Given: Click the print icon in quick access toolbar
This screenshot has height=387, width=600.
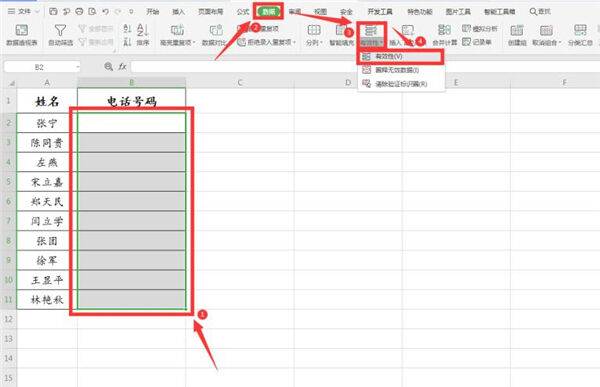Looking at the screenshot, I should tap(79, 12).
